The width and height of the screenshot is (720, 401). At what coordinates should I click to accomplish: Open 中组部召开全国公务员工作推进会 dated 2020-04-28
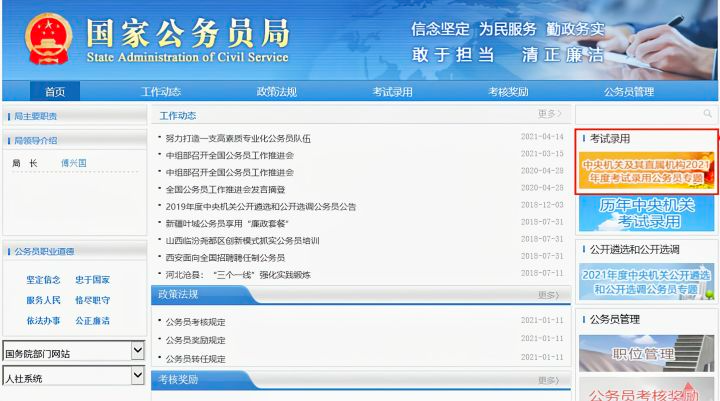tap(230, 172)
